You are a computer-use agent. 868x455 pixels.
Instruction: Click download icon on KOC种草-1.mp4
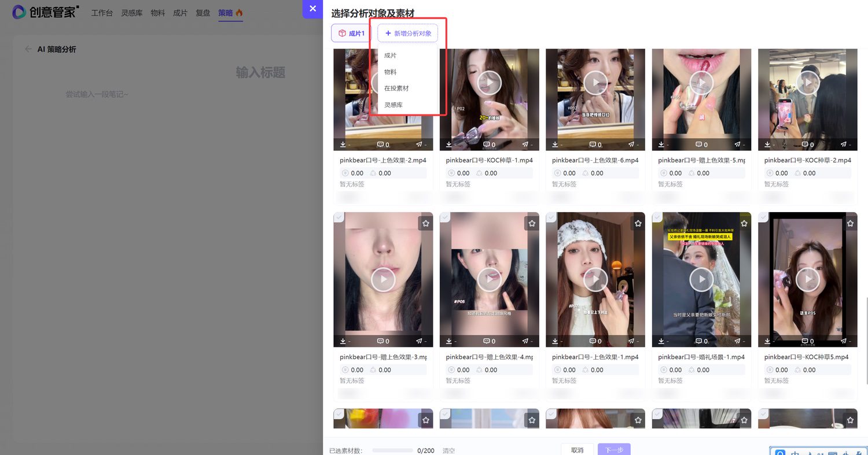tap(448, 145)
